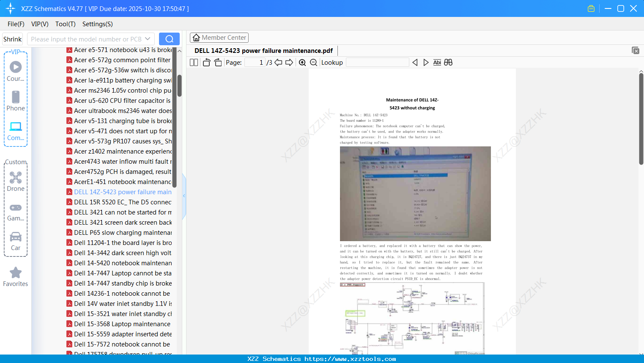Click the file list vertical scrollbar thumb

[x=180, y=86]
